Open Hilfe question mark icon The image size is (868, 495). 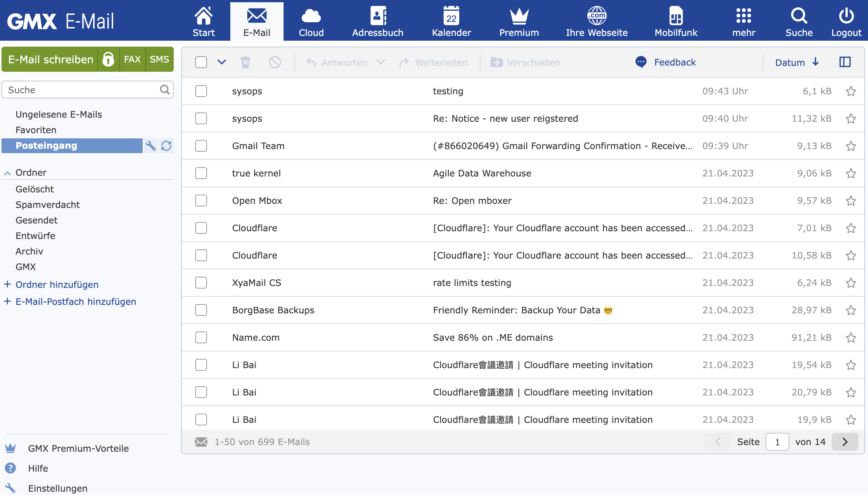10,468
